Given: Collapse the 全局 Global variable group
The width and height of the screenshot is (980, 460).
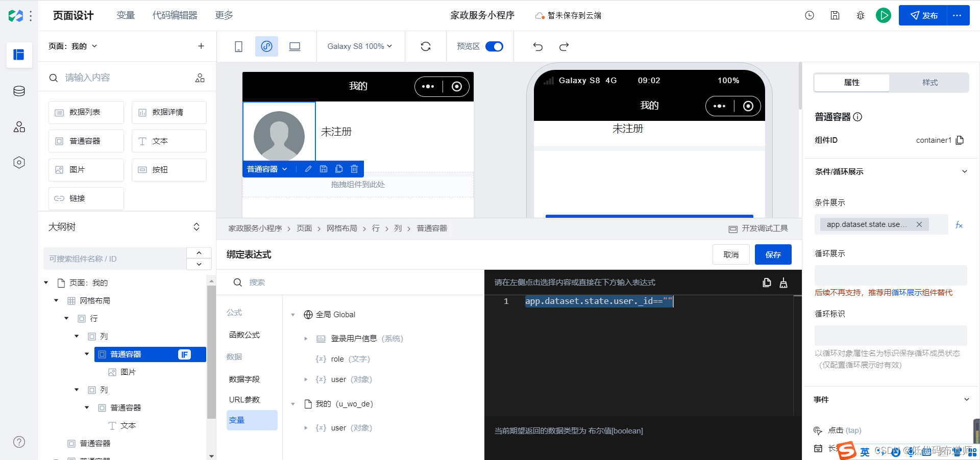Looking at the screenshot, I should pyautogui.click(x=293, y=315).
